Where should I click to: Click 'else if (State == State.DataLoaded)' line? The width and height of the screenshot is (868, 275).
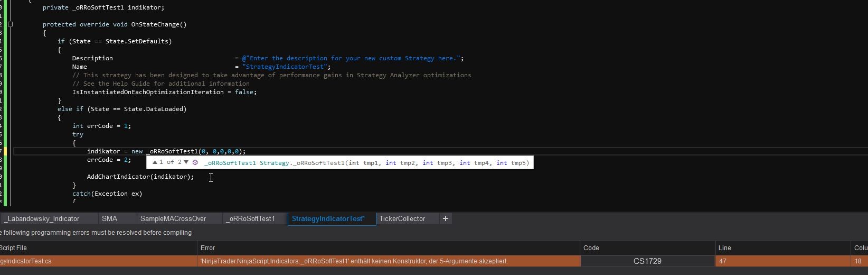[x=122, y=109]
